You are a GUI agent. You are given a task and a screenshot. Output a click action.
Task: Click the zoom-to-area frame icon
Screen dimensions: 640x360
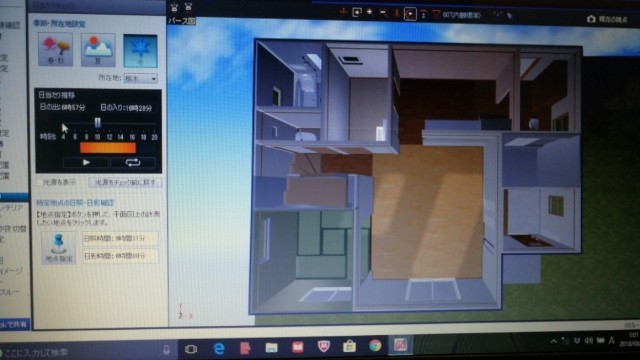click(357, 13)
